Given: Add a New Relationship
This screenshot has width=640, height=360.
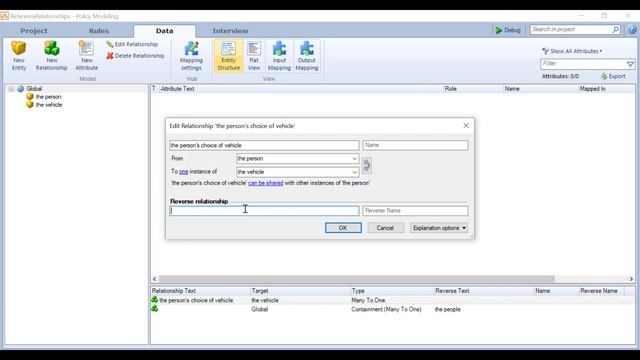Looking at the screenshot, I should (x=51, y=56).
